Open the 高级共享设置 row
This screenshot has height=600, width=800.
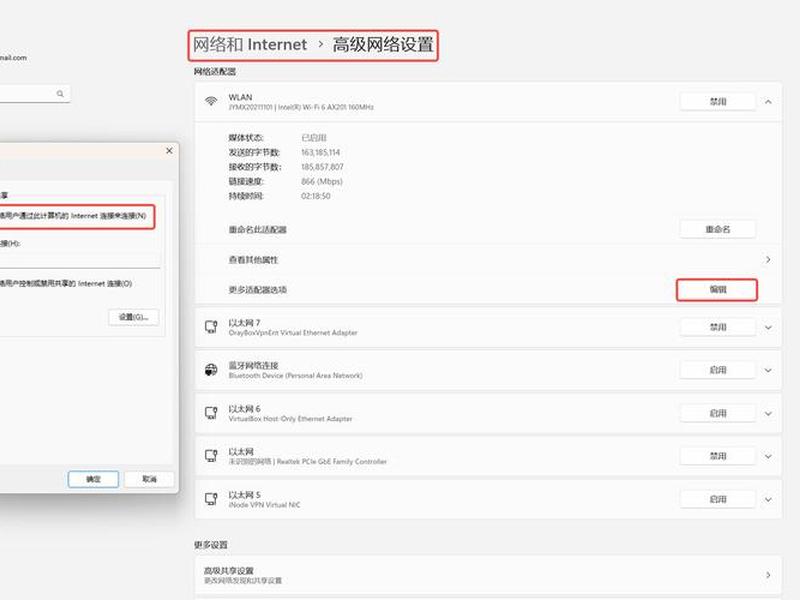pyautogui.click(x=488, y=575)
